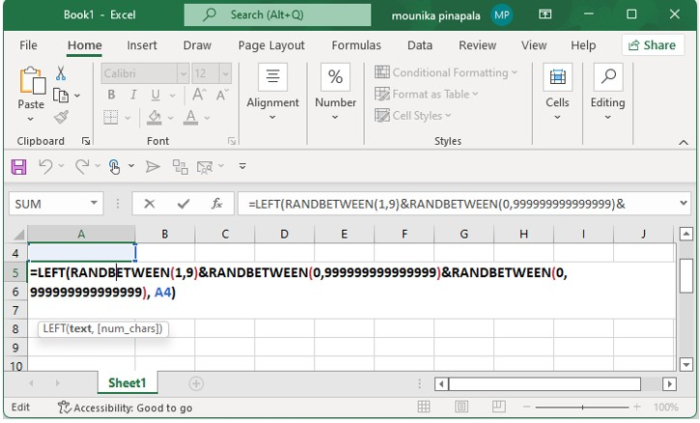This screenshot has width=700, height=423.
Task: Open Clipboard pane dialog launcher
Action: coord(86,141)
